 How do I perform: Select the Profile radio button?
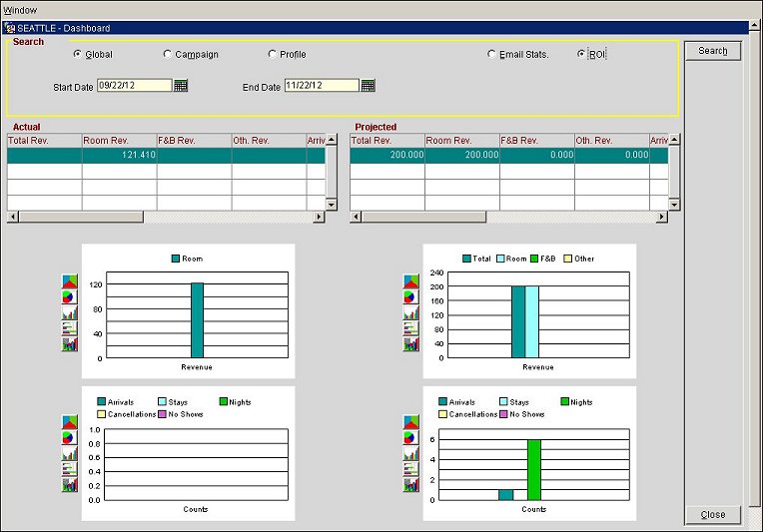tap(272, 54)
